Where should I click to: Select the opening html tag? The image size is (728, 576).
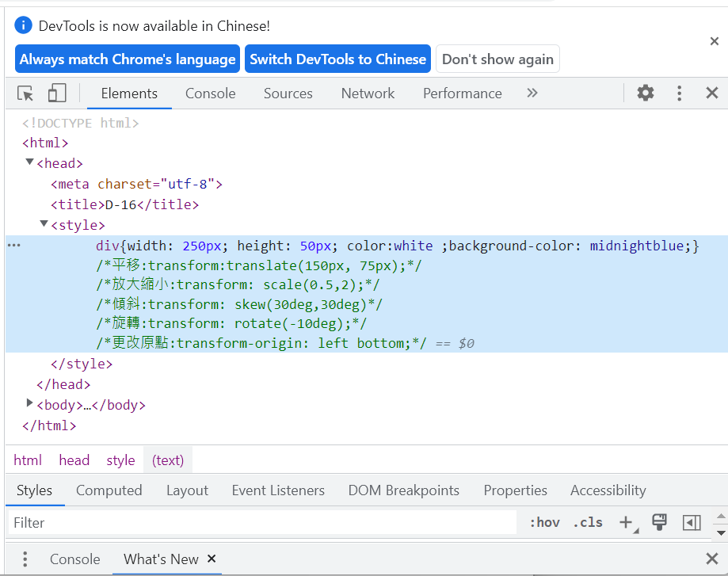coord(45,143)
